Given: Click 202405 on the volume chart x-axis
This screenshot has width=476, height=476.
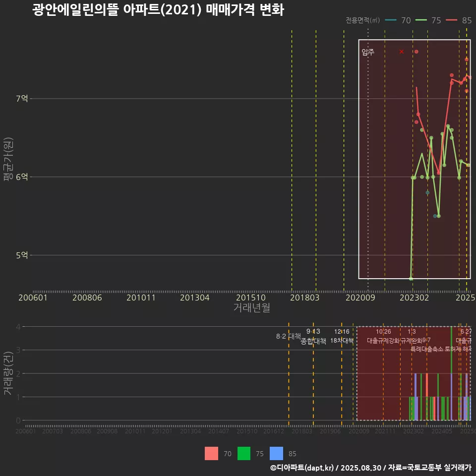Looking at the screenshot, I should [442, 431].
